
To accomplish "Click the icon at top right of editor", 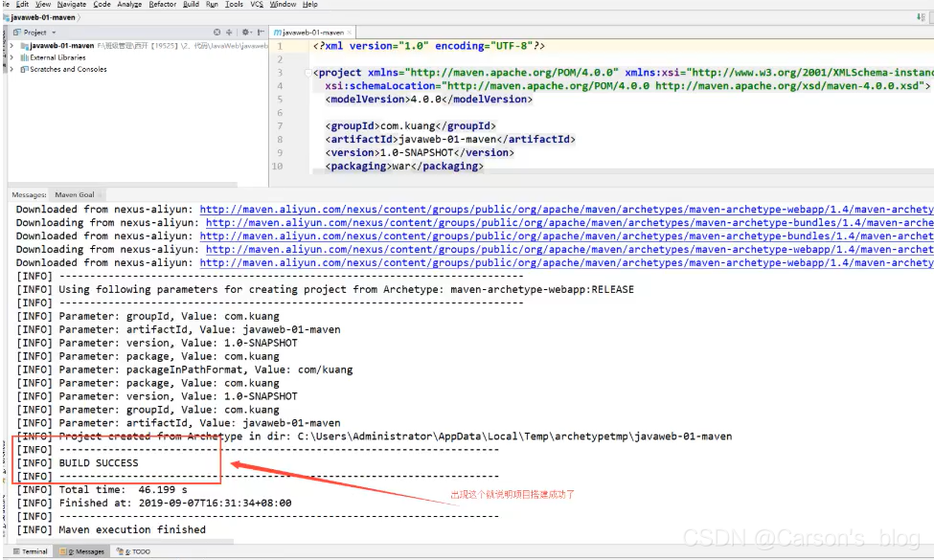I will point(921,17).
